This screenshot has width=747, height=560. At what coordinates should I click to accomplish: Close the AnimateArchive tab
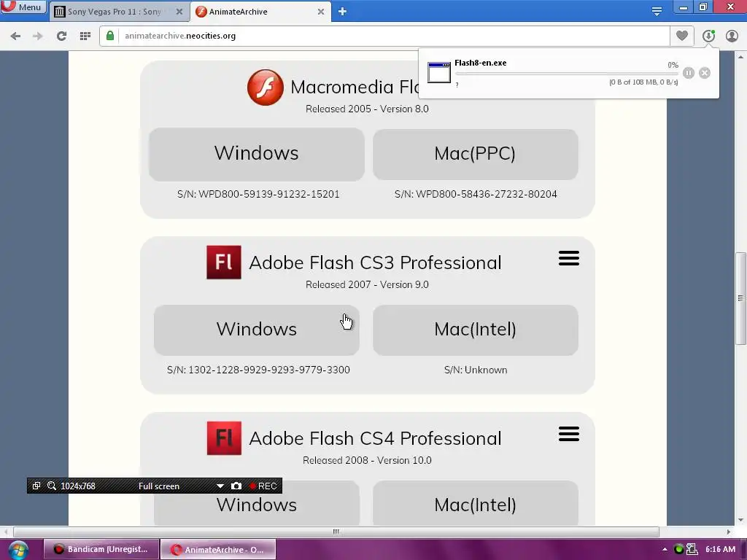click(321, 12)
